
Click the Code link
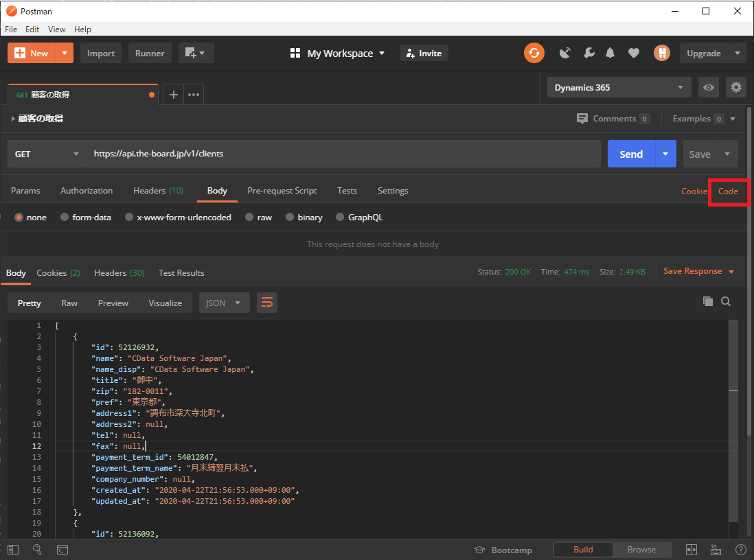click(x=728, y=191)
